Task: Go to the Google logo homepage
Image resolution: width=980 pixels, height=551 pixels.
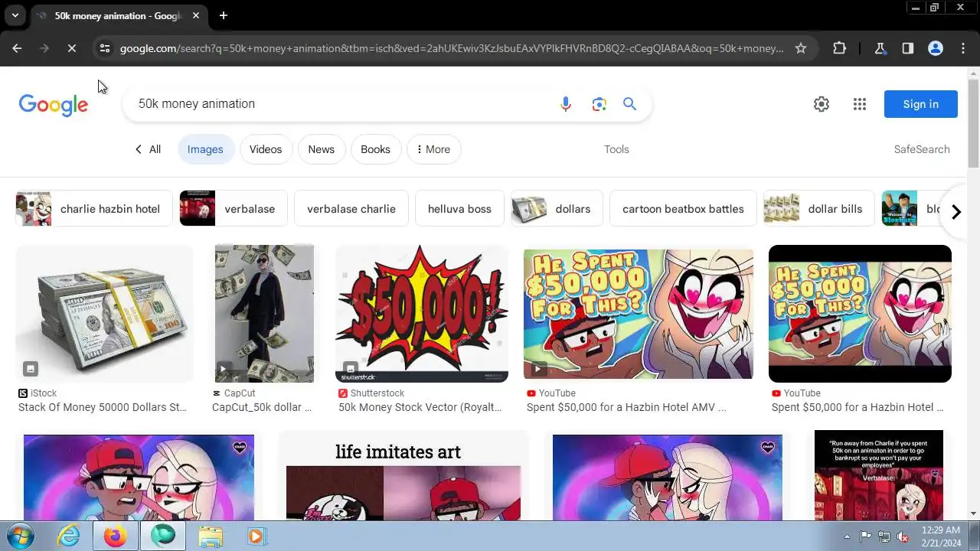Action: coord(54,105)
